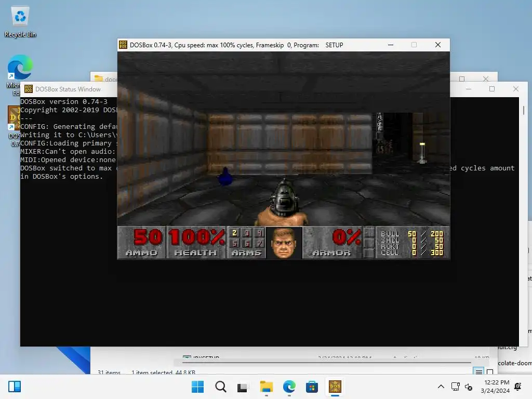Maximize the File Explorer window behind
Image resolution: width=532 pixels, height=399 pixels.
click(x=462, y=79)
